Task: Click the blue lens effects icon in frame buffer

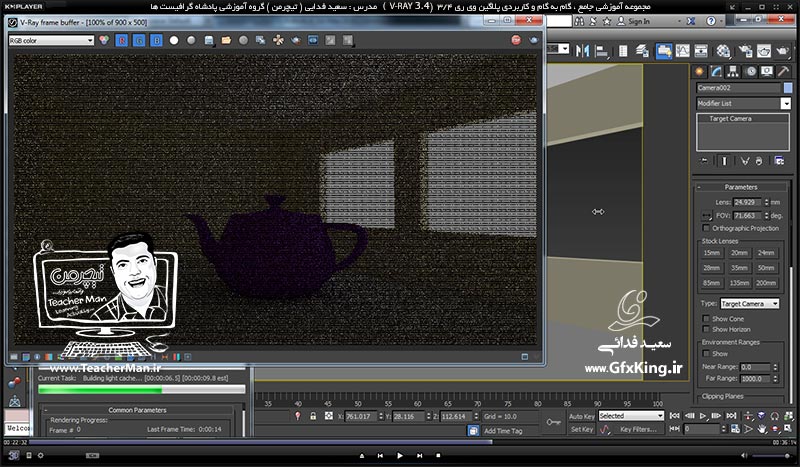Action: tap(313, 40)
